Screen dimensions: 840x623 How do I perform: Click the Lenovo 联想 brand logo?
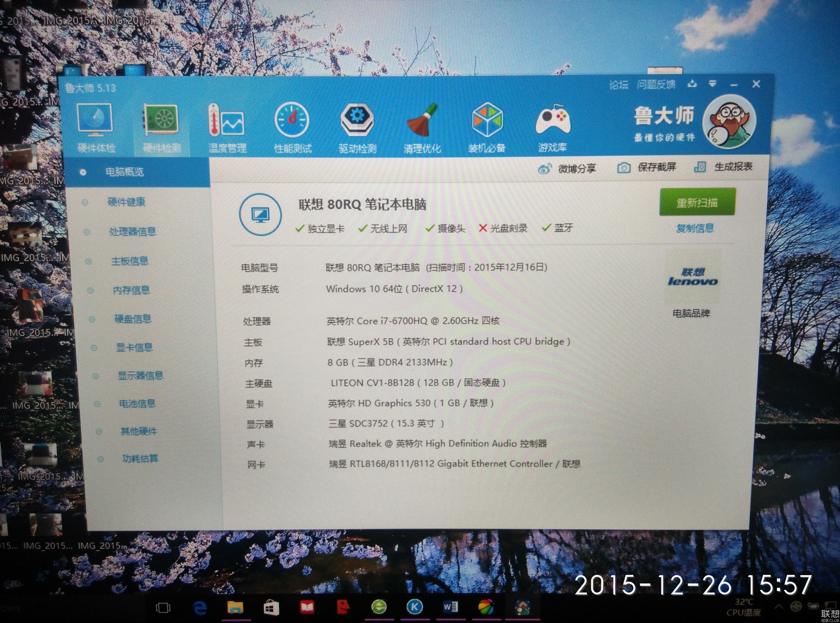(693, 277)
